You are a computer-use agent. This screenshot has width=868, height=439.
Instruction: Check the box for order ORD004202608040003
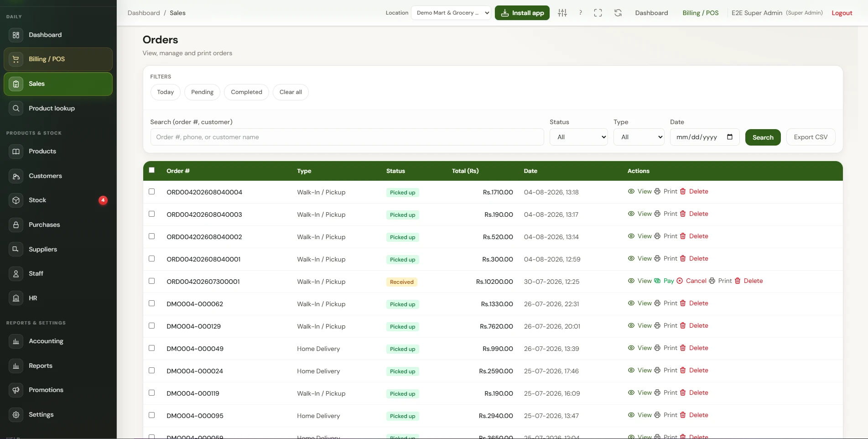click(x=152, y=214)
